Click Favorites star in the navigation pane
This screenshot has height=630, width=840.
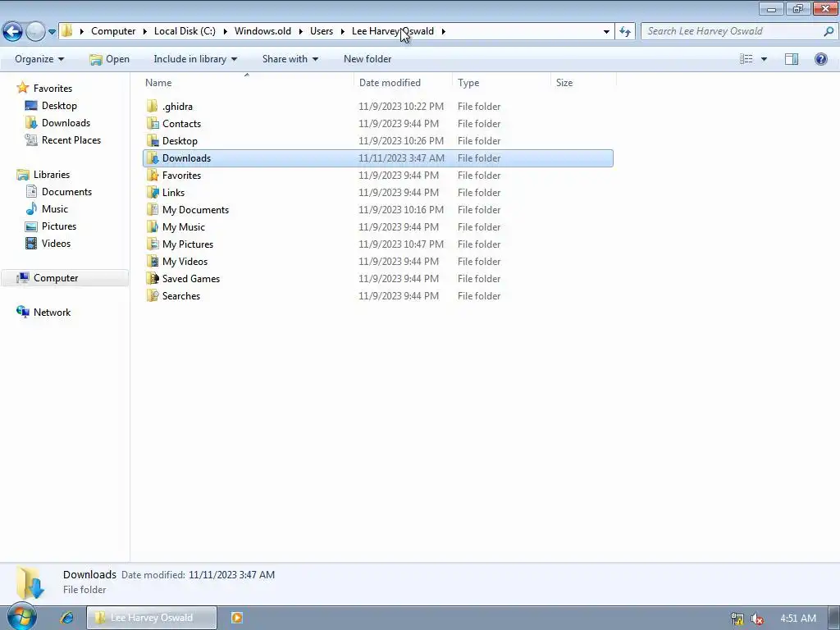(x=22, y=88)
